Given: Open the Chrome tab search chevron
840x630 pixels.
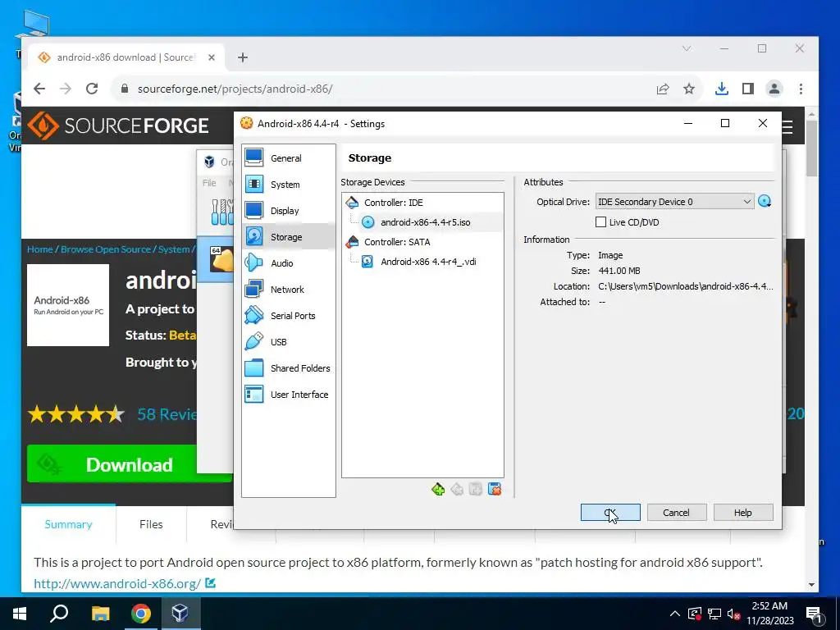Looking at the screenshot, I should click(x=687, y=48).
